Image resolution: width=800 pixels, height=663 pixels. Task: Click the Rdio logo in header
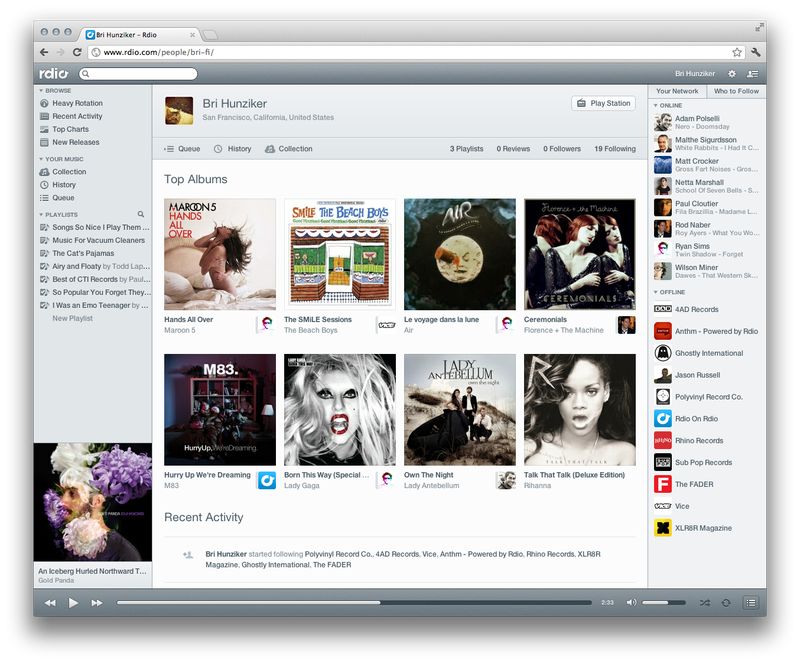pos(54,73)
